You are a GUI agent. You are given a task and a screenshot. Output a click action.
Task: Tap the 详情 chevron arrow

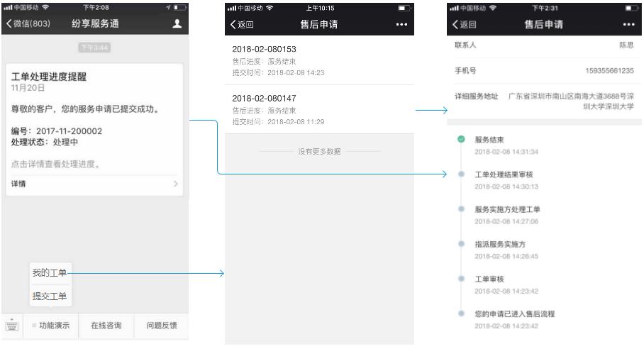click(x=176, y=184)
